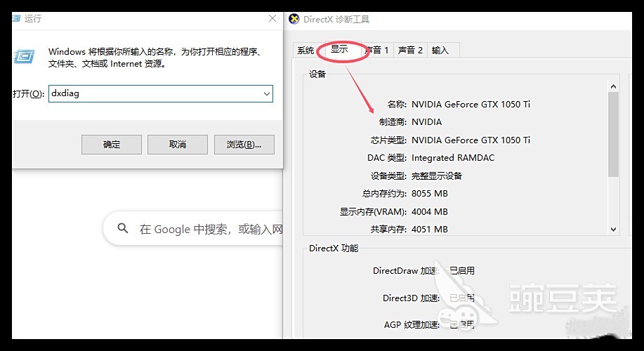Select the 显示 tab
Image resolution: width=644 pixels, height=351 pixels.
tap(339, 50)
